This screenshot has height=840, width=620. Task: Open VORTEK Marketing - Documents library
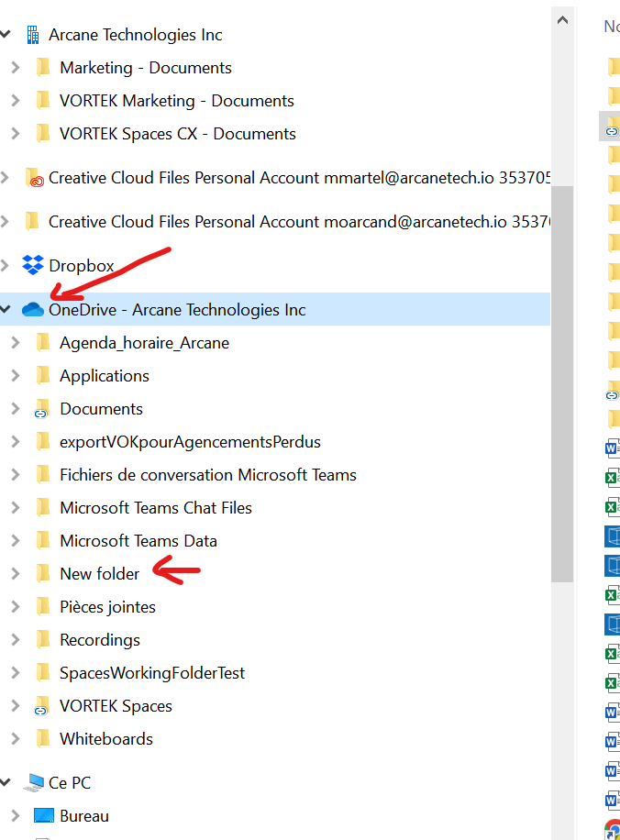pos(176,101)
